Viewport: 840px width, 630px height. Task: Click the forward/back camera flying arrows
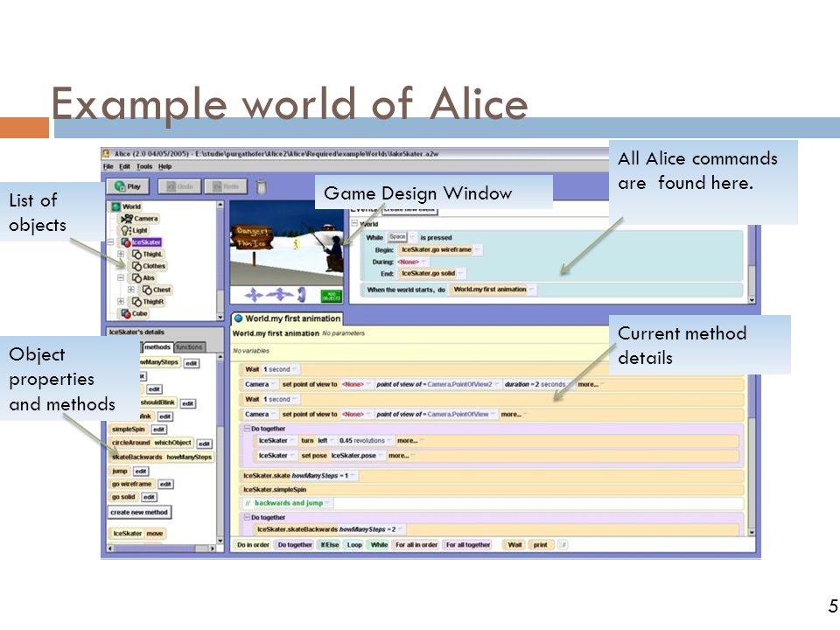coord(280,294)
